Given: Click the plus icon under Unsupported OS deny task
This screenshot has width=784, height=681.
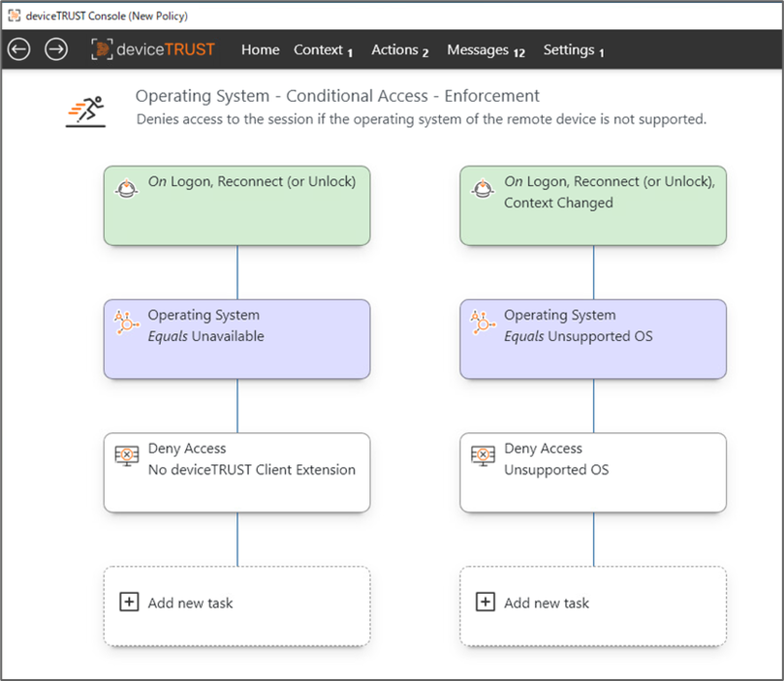Looking at the screenshot, I should tap(485, 602).
